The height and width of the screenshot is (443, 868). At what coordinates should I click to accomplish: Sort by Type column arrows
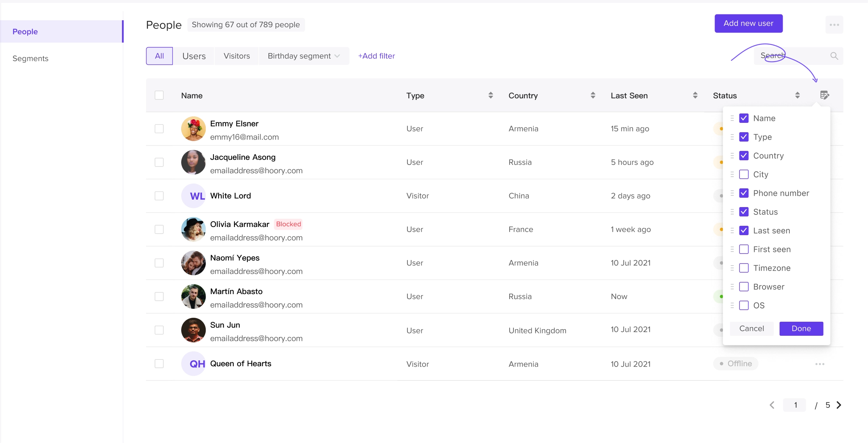[490, 95]
